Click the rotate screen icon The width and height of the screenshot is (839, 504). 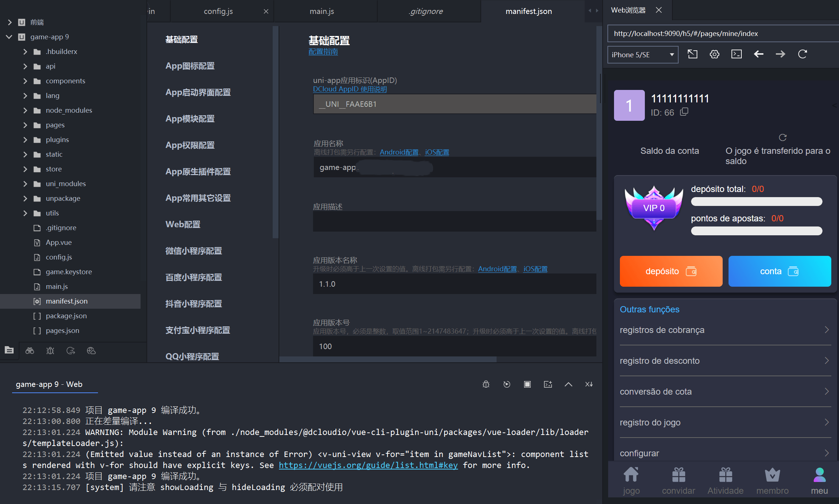pos(692,54)
